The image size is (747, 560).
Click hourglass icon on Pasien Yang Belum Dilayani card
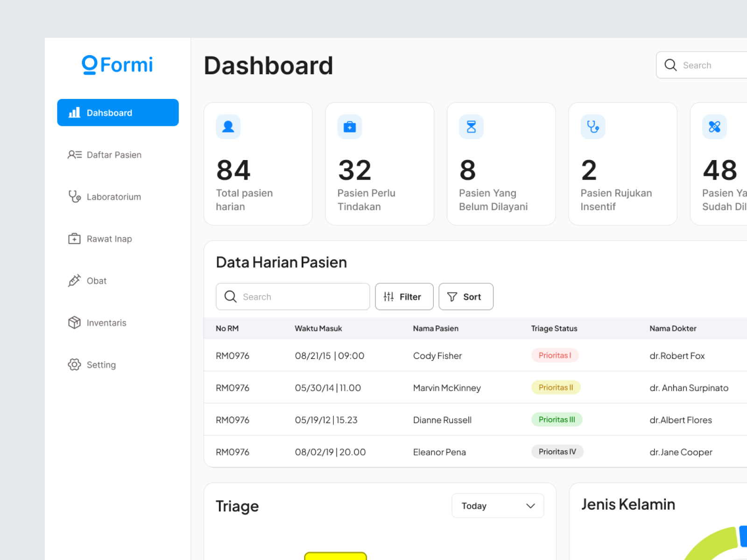pyautogui.click(x=471, y=126)
